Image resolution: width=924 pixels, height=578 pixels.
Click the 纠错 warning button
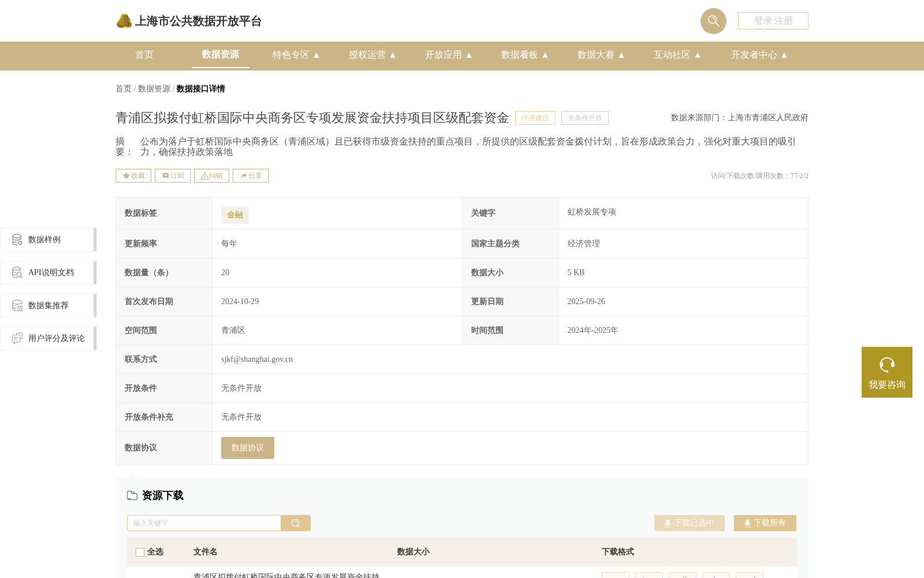[211, 176]
